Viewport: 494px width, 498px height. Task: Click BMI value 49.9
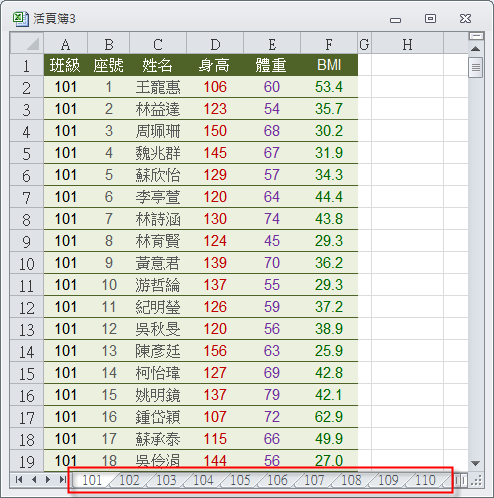(x=329, y=439)
